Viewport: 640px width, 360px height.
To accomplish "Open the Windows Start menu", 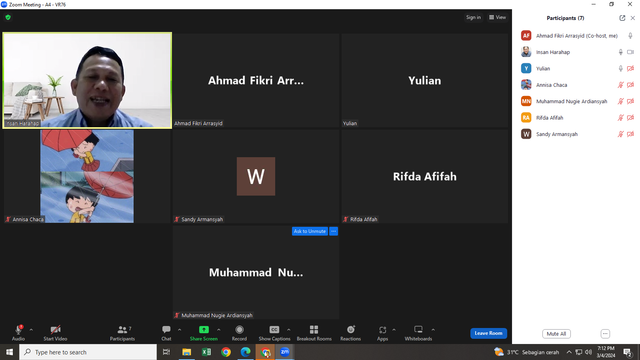I will pyautogui.click(x=9, y=352).
